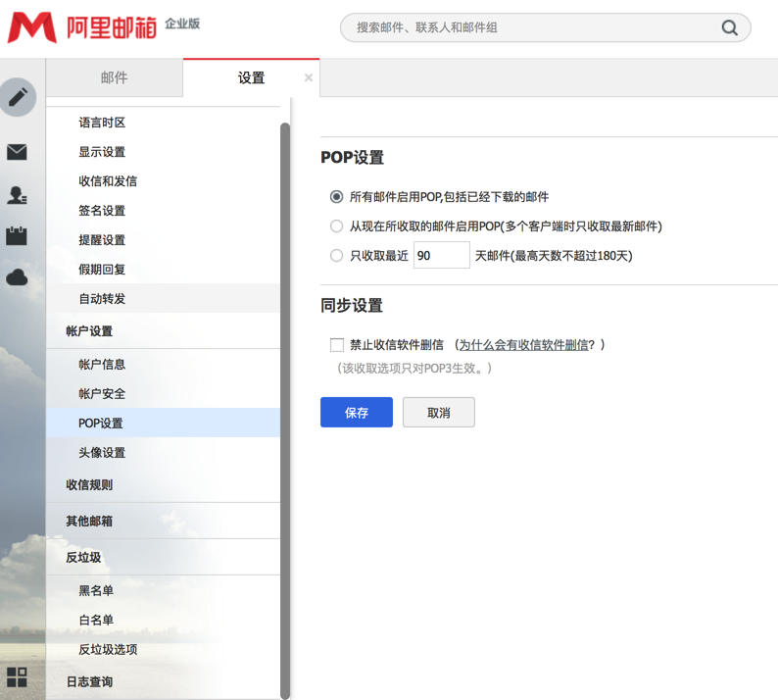
Task: Select 所有邮件启用POP radio option
Action: coord(336,197)
